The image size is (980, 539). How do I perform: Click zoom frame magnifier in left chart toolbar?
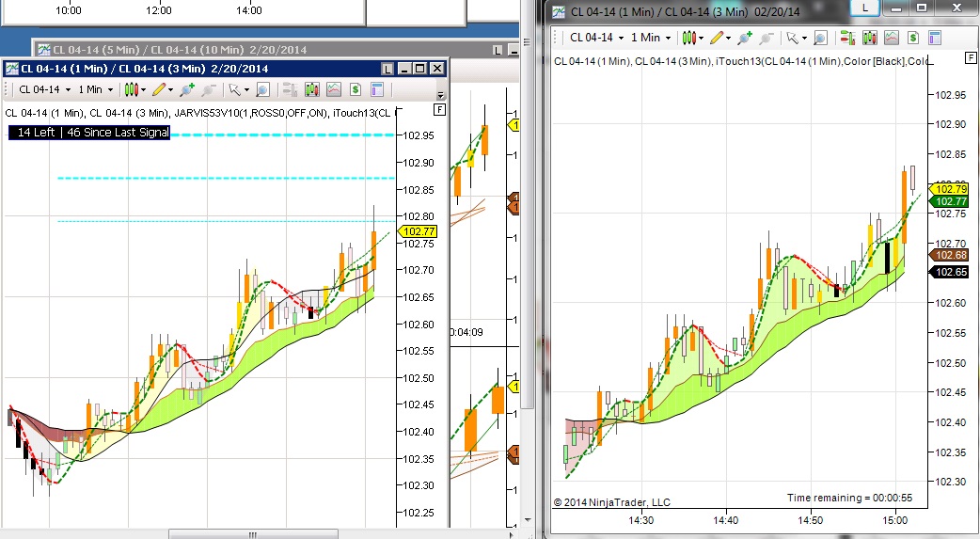[263, 90]
